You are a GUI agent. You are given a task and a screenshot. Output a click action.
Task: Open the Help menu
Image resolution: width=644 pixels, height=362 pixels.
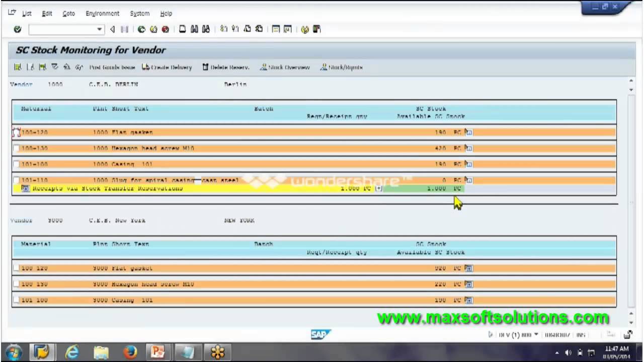tap(166, 14)
